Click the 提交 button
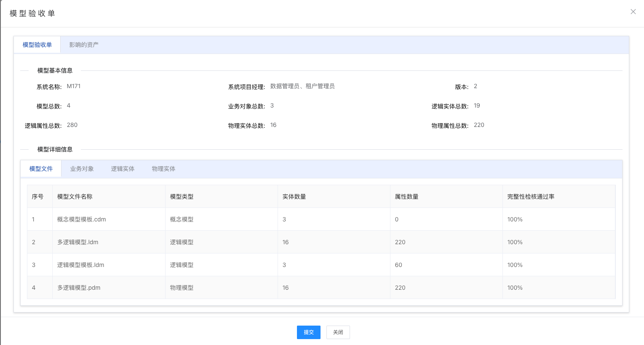Image resolution: width=644 pixels, height=345 pixels. pos(308,332)
